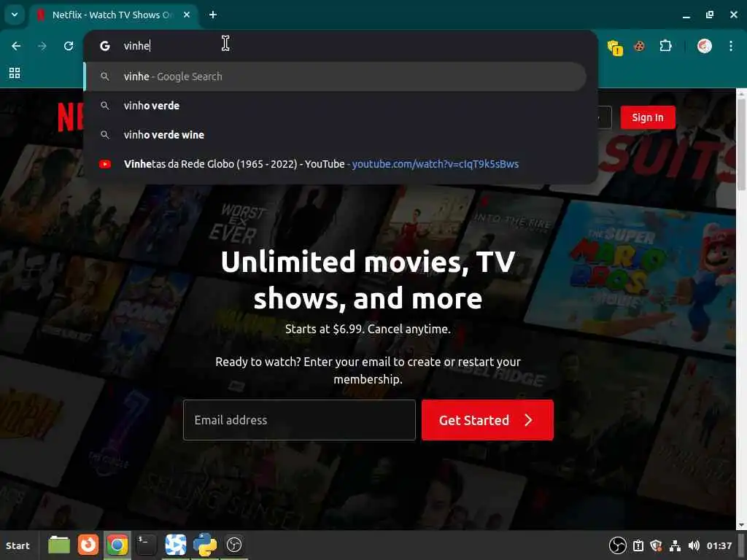This screenshot has width=747, height=560.
Task: Open the volume tray icon
Action: 694,545
